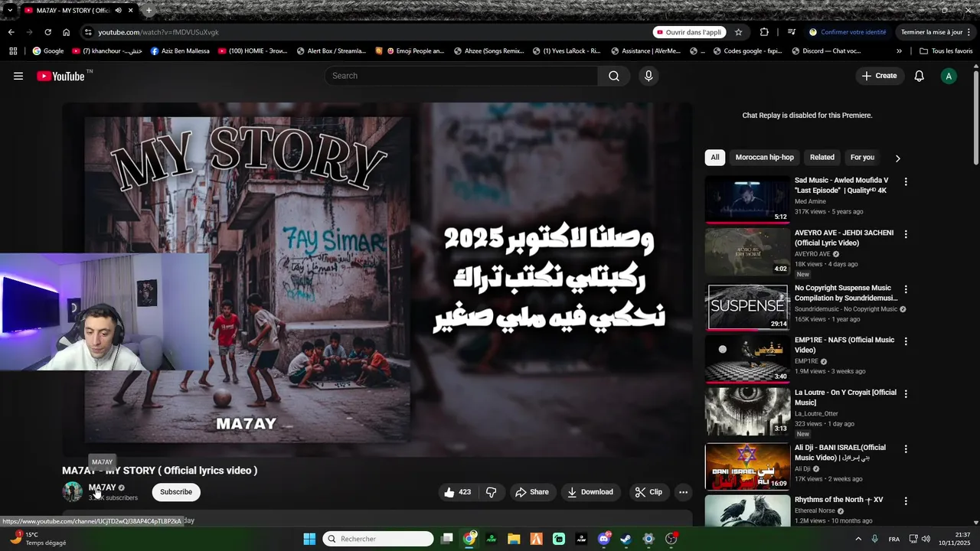Download the video
The image size is (980, 551).
pos(590,492)
